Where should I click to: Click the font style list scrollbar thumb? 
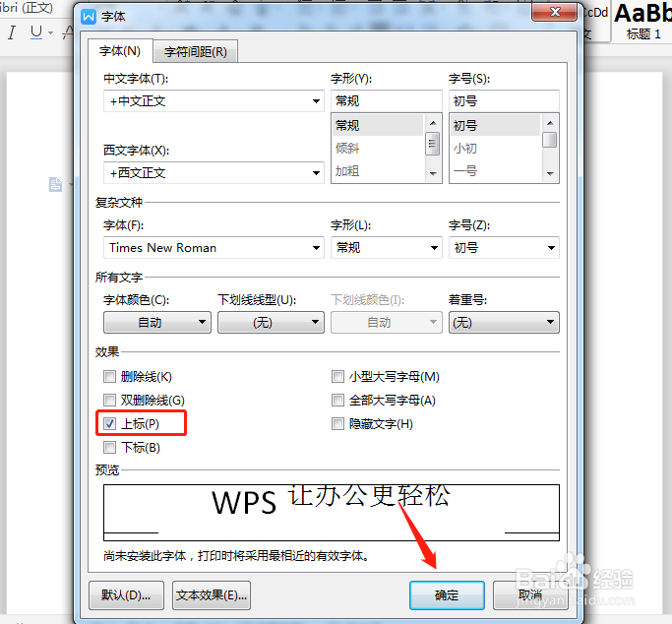(x=433, y=144)
